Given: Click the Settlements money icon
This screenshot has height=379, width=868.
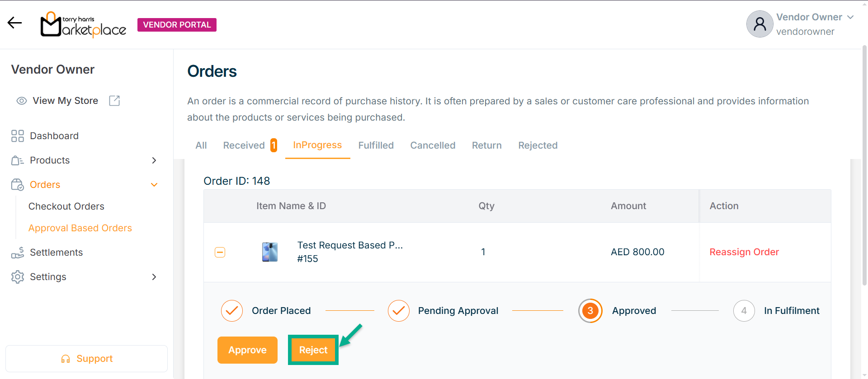Looking at the screenshot, I should coord(18,253).
